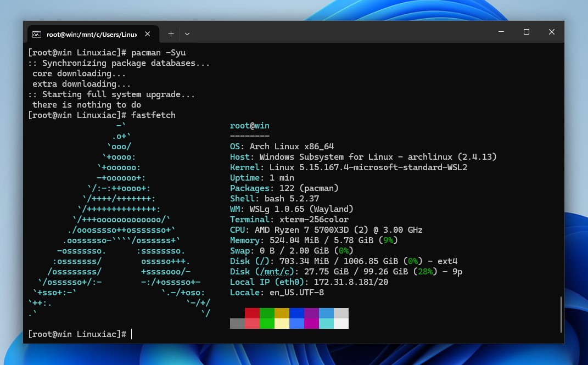The width and height of the screenshot is (588, 365).
Task: Click the gray block, bottom row
Action: 237,323
